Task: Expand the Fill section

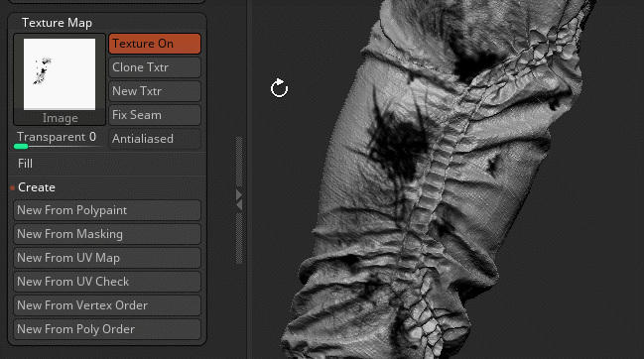Action: 25,164
